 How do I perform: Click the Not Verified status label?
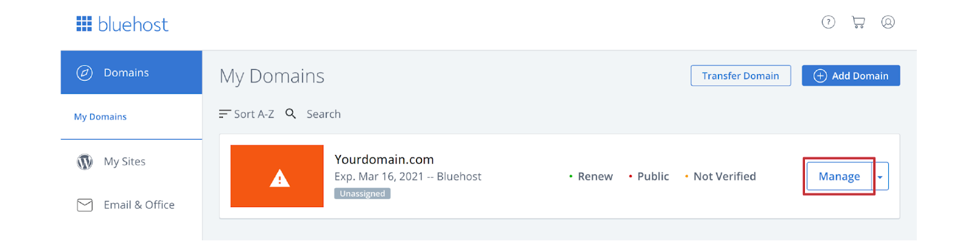coord(725,177)
